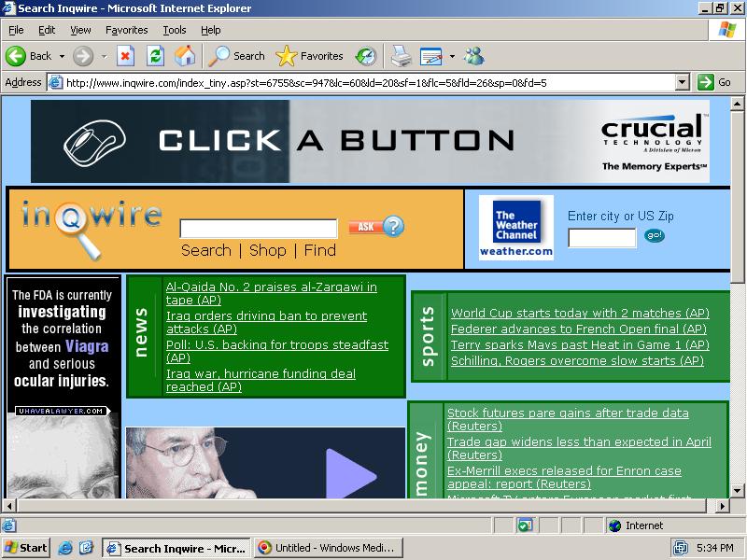This screenshot has height=560, width=747.
Task: Open the Iraq war, hurricane funding deal link
Action: 261,380
